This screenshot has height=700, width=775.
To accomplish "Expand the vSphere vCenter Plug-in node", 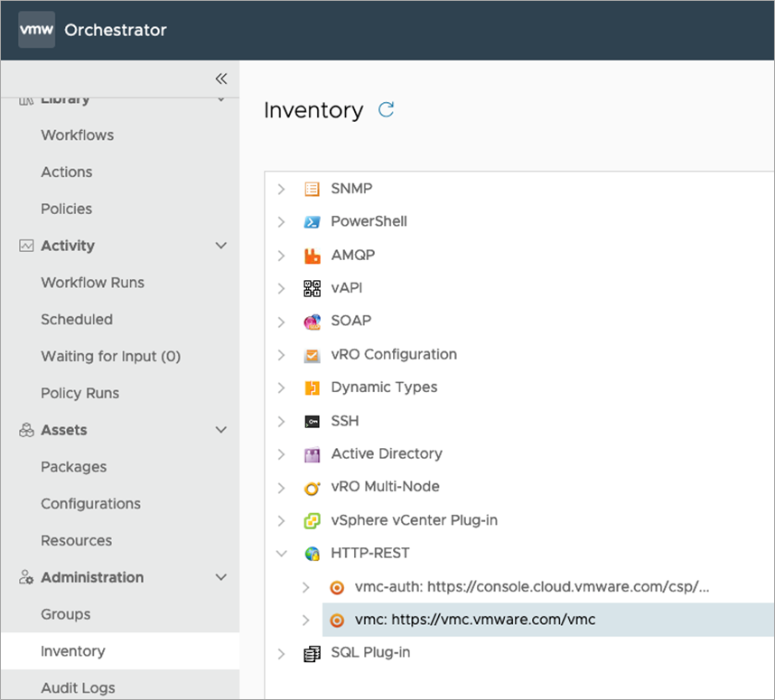I will (x=281, y=520).
